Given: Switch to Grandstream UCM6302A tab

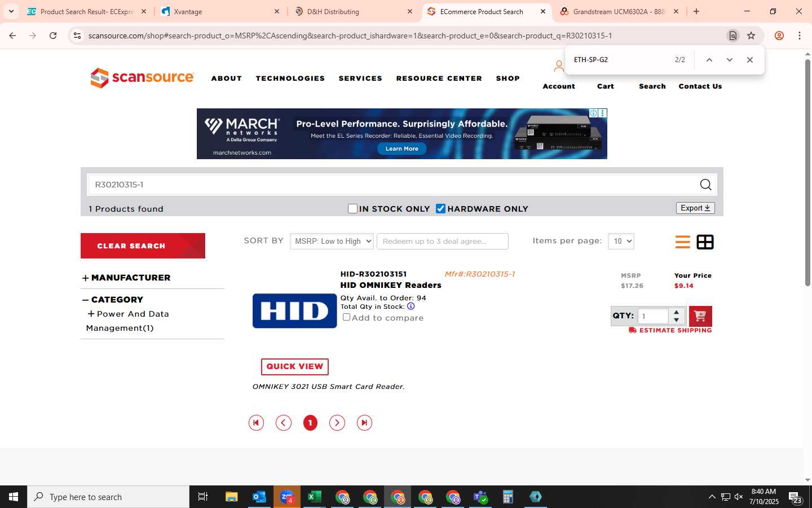Looking at the screenshot, I should click(619, 11).
